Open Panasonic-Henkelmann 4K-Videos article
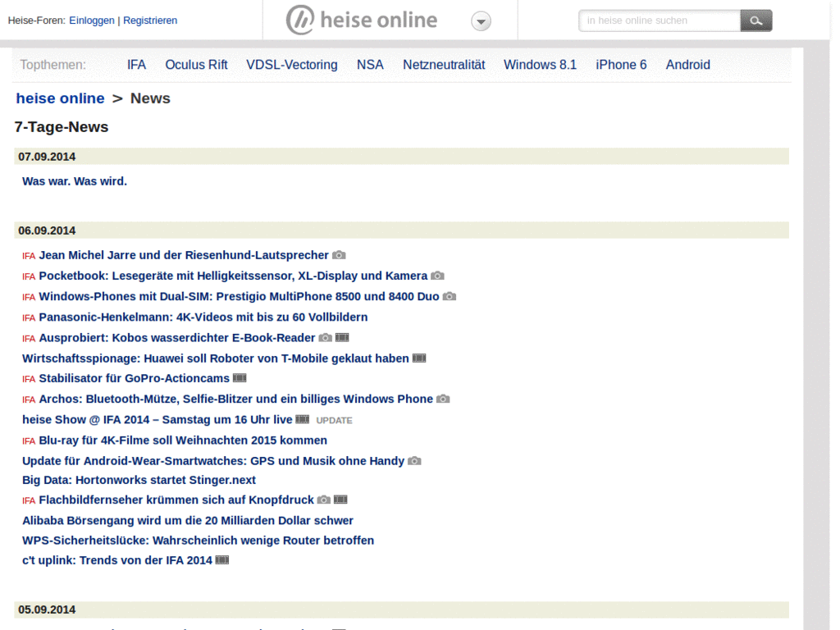This screenshot has height=630, width=840. (203, 317)
